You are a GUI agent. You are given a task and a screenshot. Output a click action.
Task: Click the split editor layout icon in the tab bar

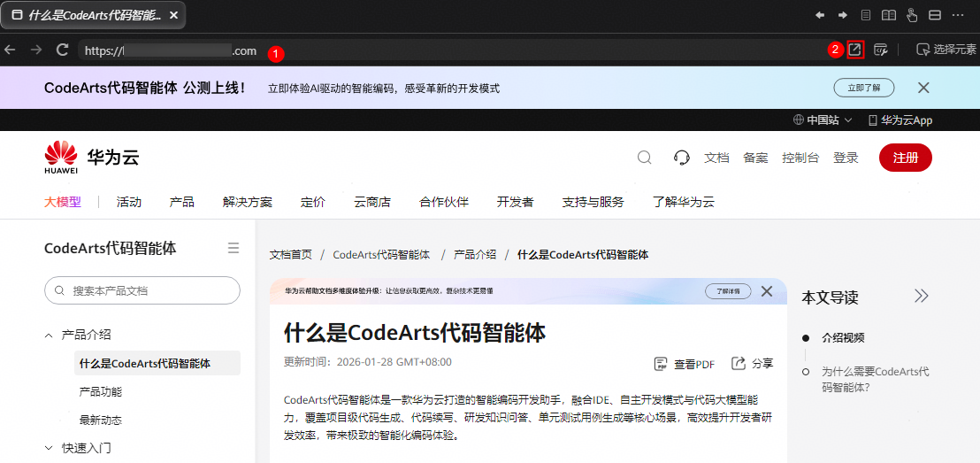coord(935,15)
